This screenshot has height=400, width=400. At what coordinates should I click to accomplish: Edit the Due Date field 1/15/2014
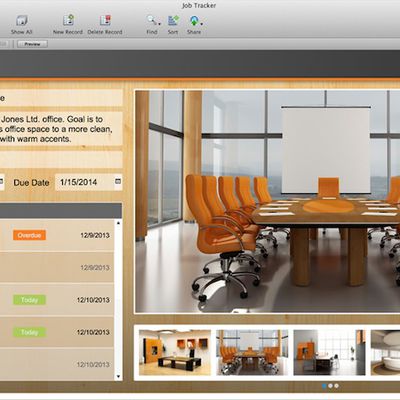(x=89, y=182)
